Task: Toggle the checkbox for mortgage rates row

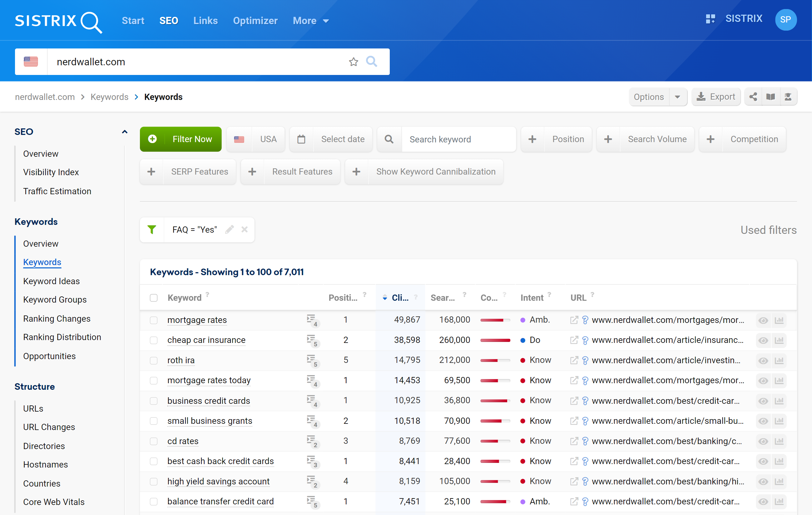Action: click(155, 319)
